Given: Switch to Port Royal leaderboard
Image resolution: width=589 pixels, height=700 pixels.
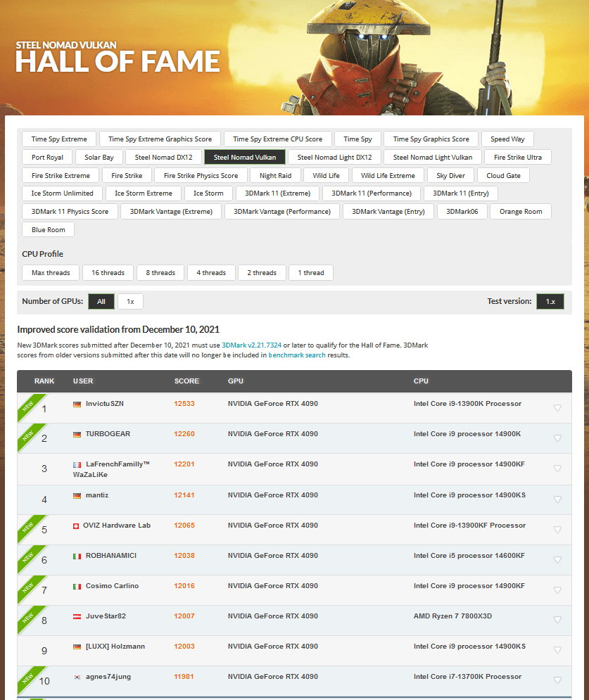Looking at the screenshot, I should (x=47, y=158).
